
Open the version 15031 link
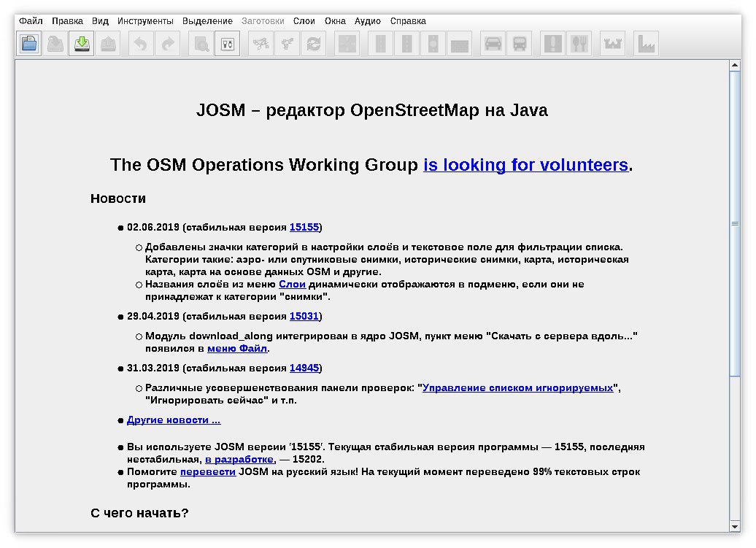[304, 316]
